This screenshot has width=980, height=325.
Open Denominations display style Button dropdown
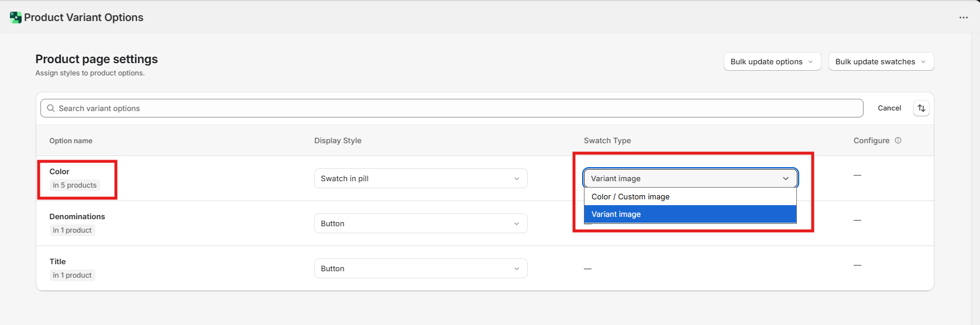click(x=420, y=223)
